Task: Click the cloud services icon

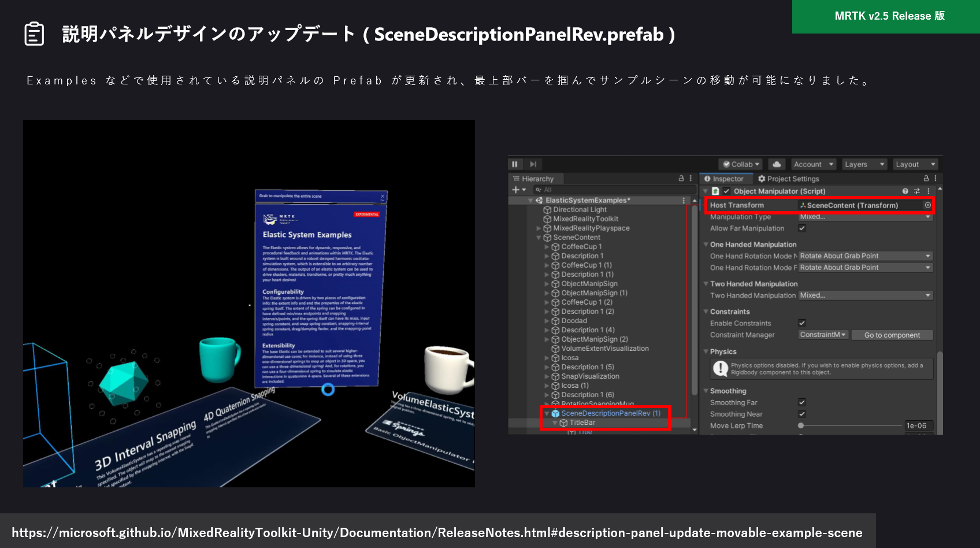Action: [777, 164]
